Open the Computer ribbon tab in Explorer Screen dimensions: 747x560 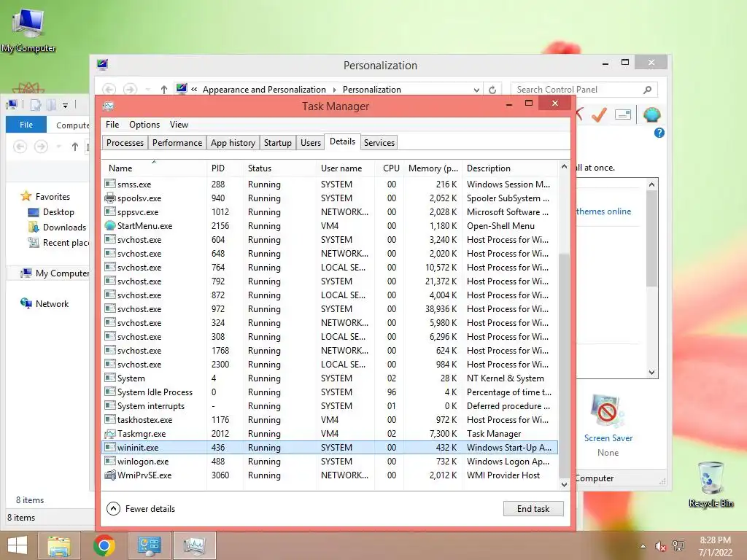[x=71, y=125]
